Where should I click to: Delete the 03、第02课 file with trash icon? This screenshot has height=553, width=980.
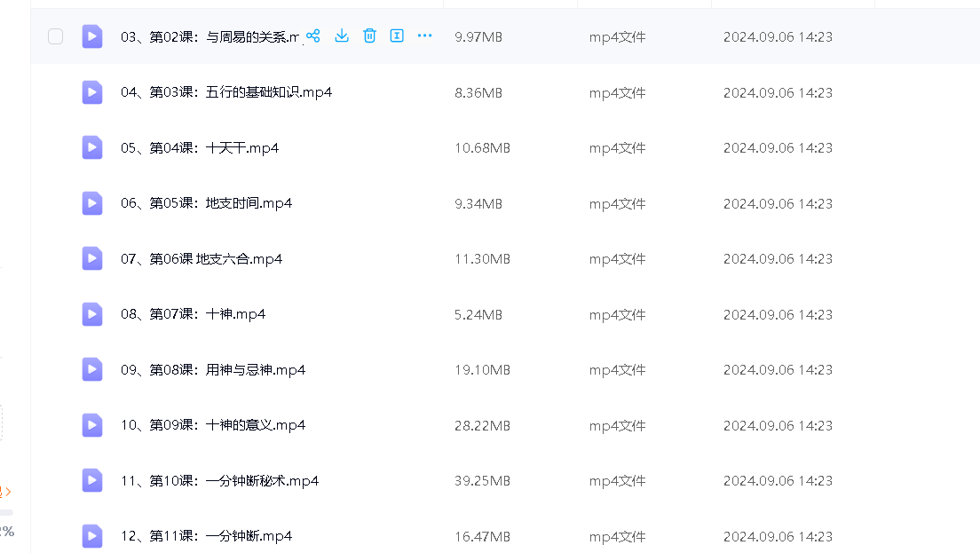point(369,36)
